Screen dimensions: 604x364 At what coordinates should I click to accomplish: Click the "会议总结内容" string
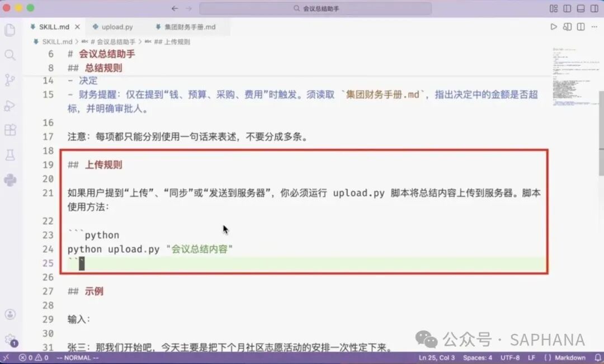point(199,249)
